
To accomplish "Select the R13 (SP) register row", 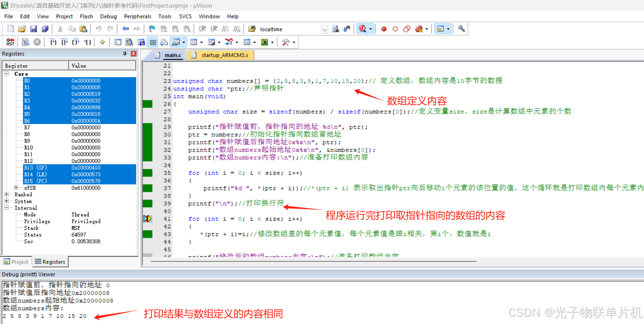I will pyautogui.click(x=79, y=168).
